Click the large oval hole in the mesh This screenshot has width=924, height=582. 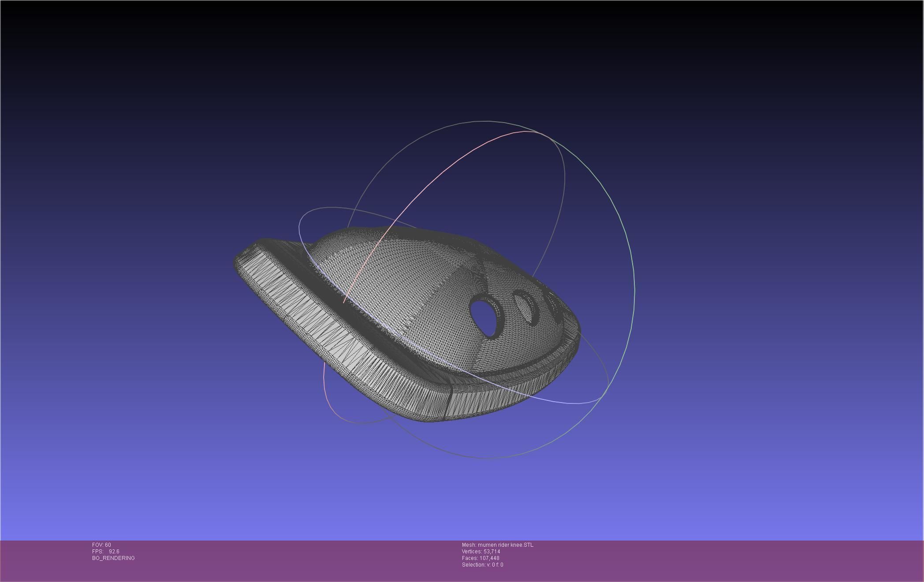(x=484, y=317)
